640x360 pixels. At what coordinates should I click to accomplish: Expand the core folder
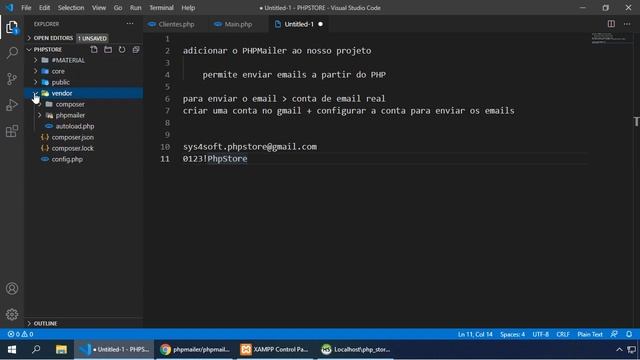tap(36, 71)
